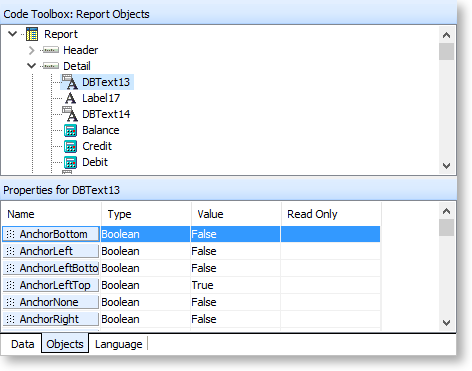Click the DBText14 component icon
The image size is (472, 371).
pyautogui.click(x=70, y=114)
